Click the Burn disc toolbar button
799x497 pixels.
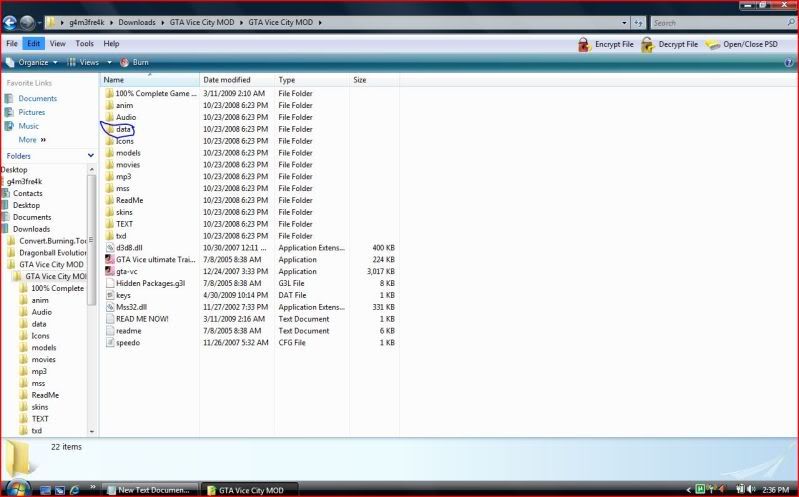135,62
